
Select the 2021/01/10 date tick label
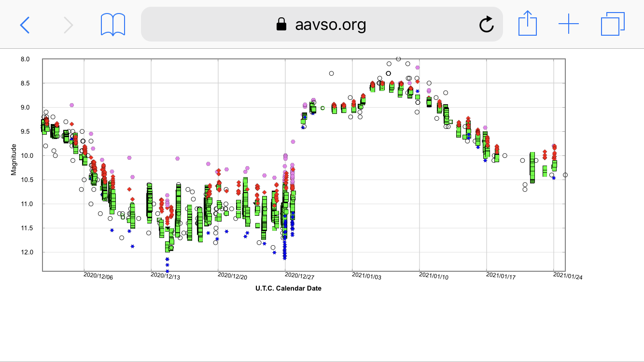(x=433, y=276)
